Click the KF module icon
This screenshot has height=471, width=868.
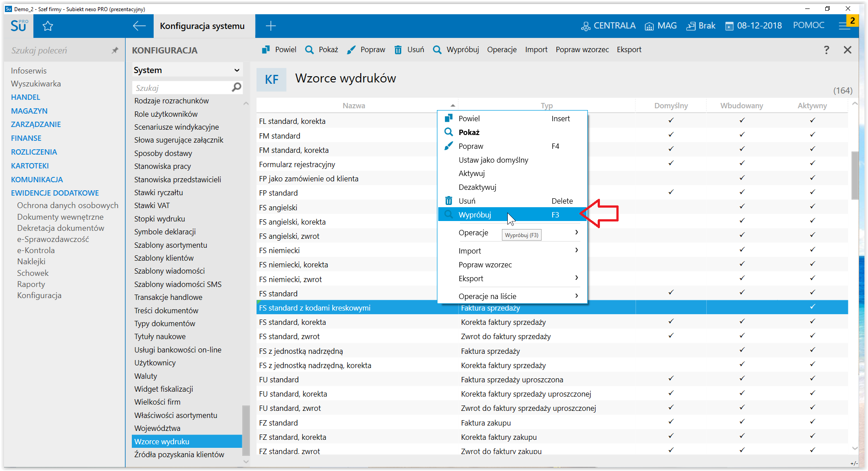coord(272,79)
